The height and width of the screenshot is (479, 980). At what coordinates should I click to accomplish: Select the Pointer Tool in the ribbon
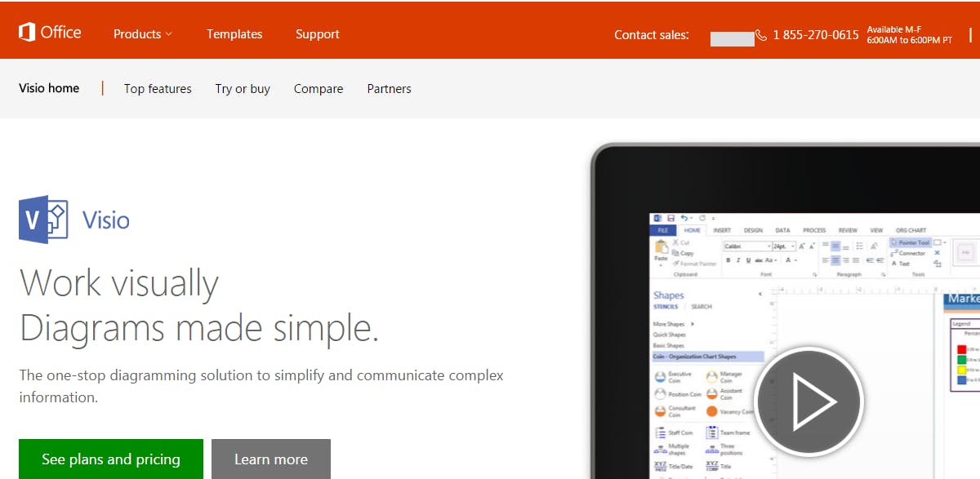[909, 242]
